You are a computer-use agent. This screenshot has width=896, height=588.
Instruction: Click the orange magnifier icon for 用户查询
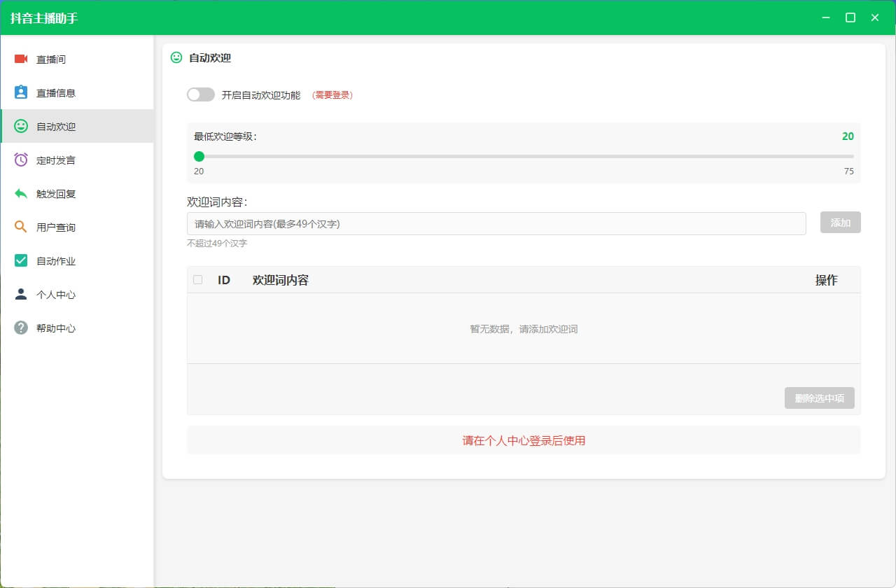[x=21, y=227]
